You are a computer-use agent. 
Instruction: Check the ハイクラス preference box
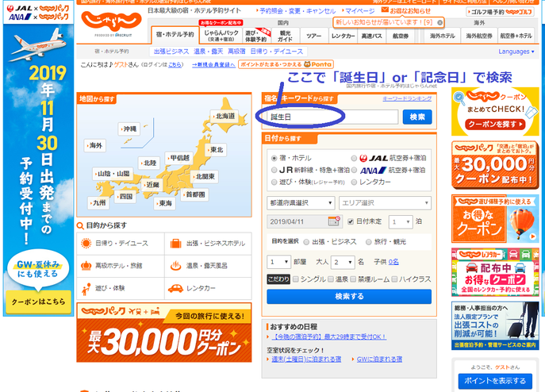click(x=394, y=279)
